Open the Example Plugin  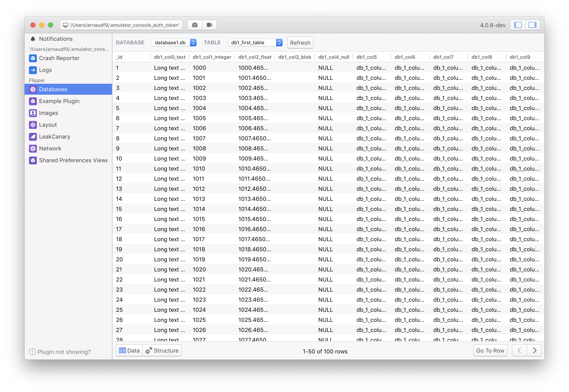coord(59,101)
